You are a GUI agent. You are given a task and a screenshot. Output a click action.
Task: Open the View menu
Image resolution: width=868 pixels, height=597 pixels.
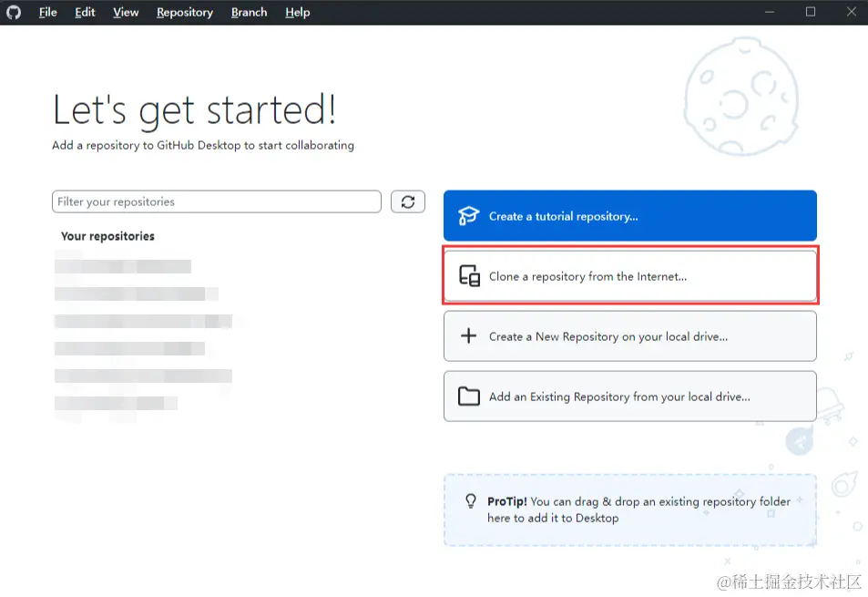[x=126, y=12]
